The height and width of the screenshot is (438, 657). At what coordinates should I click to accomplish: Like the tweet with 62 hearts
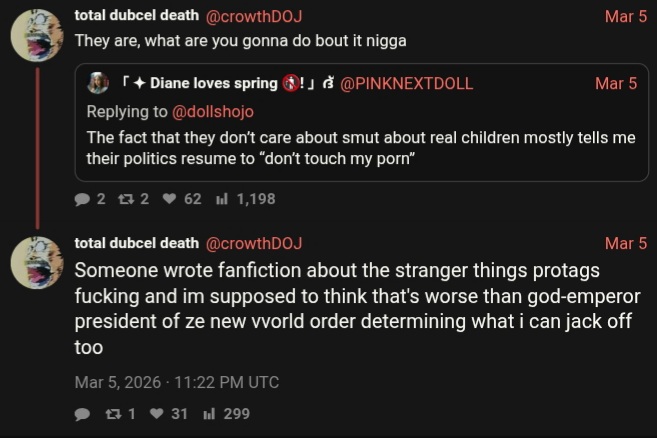coord(169,199)
